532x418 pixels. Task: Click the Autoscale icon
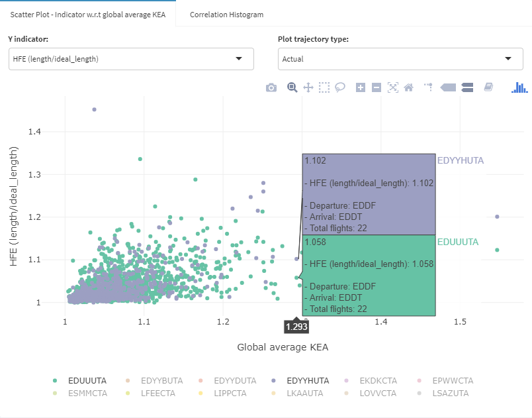(x=392, y=87)
